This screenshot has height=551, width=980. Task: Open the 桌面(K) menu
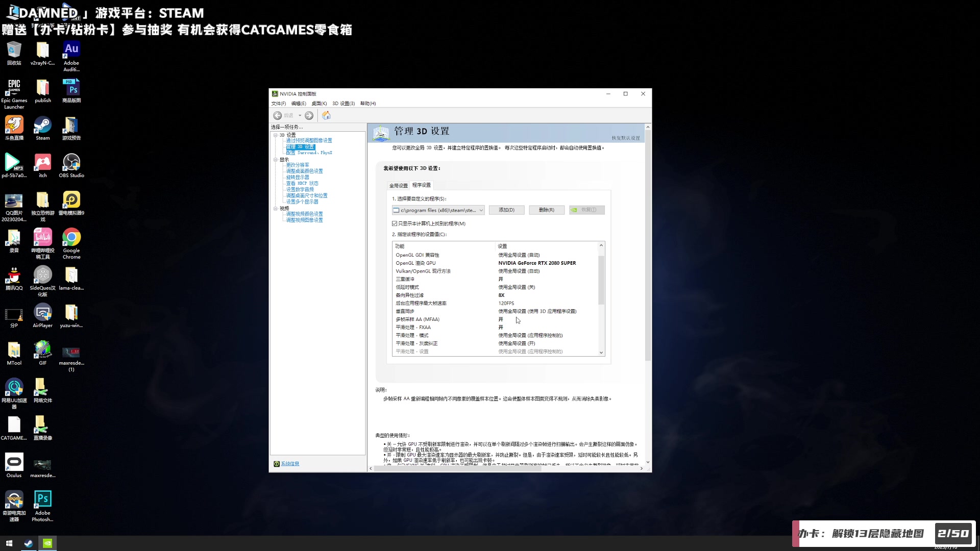319,104
